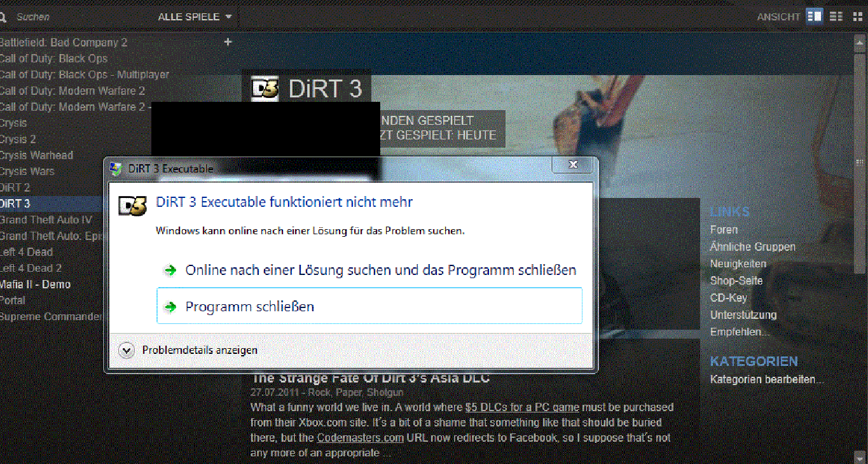Select Battlefield: Bad Company 2 in the games list
This screenshot has width=868, height=464.
coord(64,43)
